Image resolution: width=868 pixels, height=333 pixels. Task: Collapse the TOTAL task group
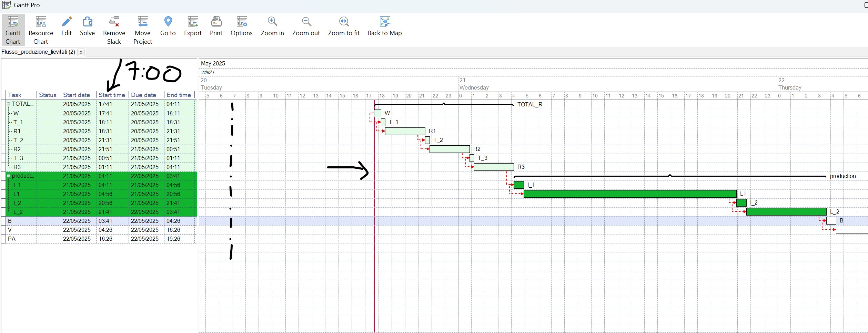[x=9, y=104]
